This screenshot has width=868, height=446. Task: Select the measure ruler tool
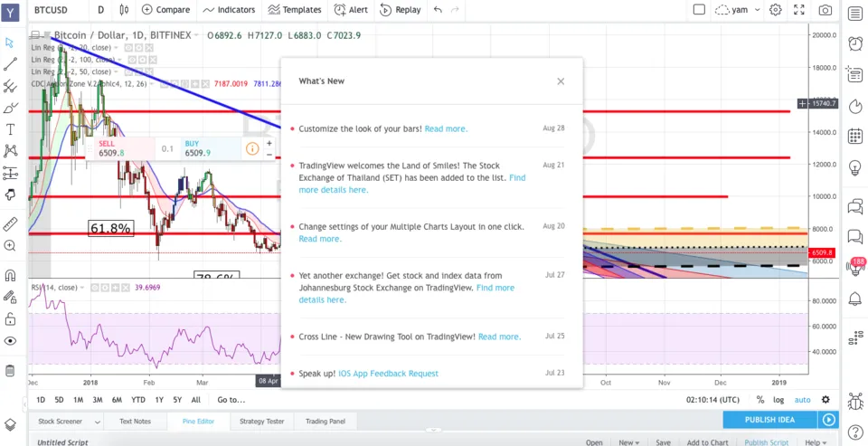pos(10,223)
